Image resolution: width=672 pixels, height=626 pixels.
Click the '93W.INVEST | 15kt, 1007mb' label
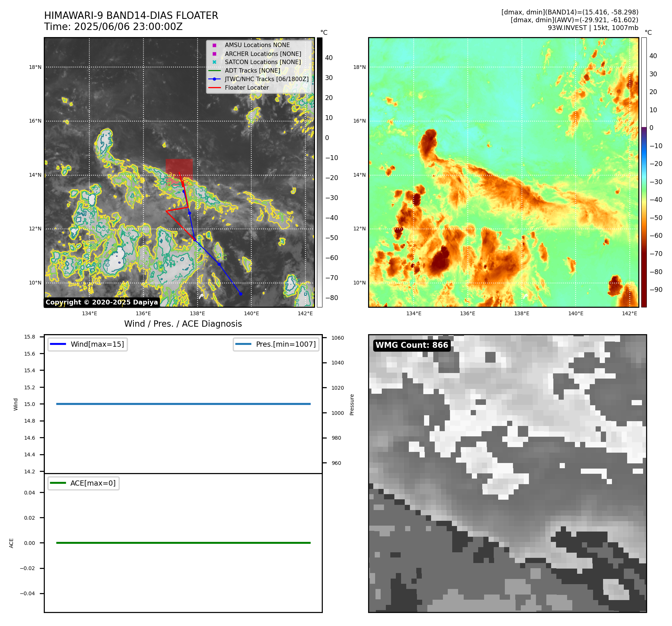[593, 28]
